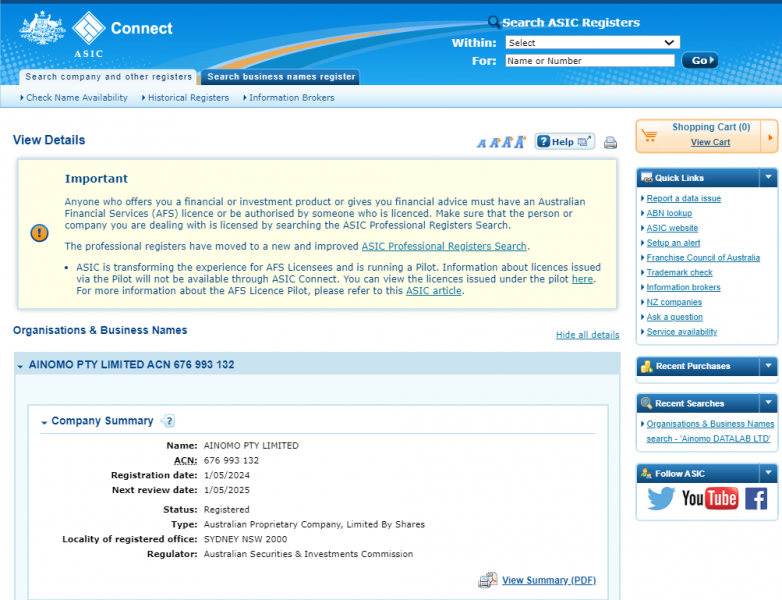Open the View Cart link

point(710,142)
